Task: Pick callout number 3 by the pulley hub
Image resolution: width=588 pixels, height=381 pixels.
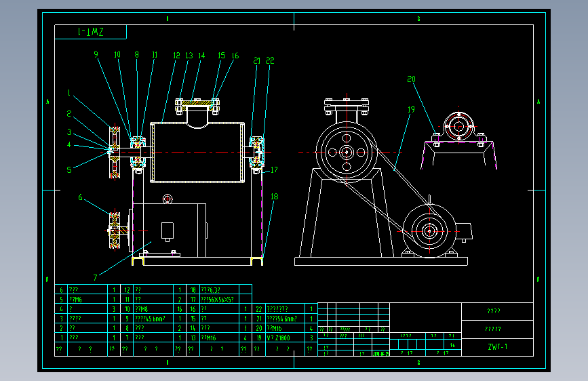Action: point(69,132)
